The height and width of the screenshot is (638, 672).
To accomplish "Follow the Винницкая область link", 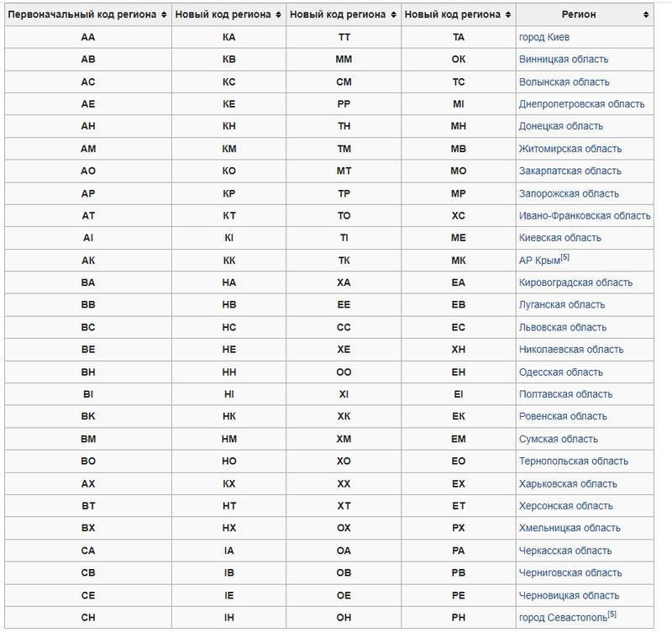I will click(x=564, y=60).
